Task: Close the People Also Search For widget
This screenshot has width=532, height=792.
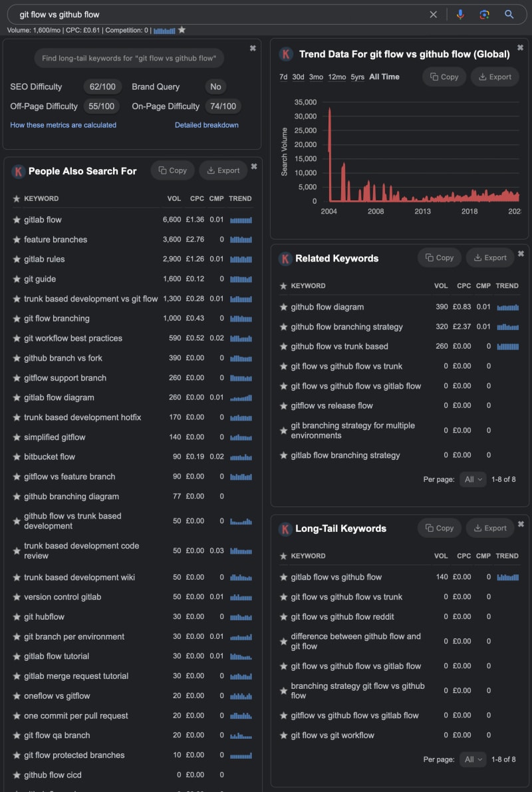Action: (x=254, y=166)
